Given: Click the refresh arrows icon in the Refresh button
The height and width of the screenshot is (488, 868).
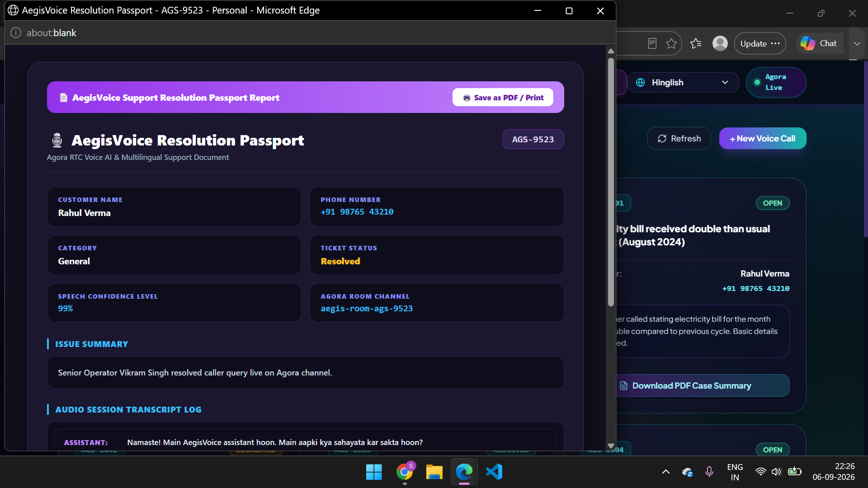Looking at the screenshot, I should point(662,139).
